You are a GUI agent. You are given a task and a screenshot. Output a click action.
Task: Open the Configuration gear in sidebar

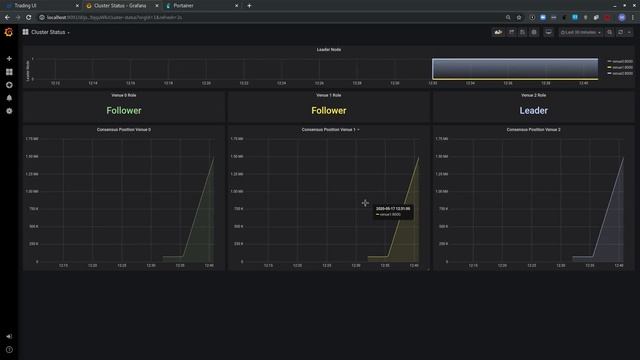pyautogui.click(x=9, y=111)
